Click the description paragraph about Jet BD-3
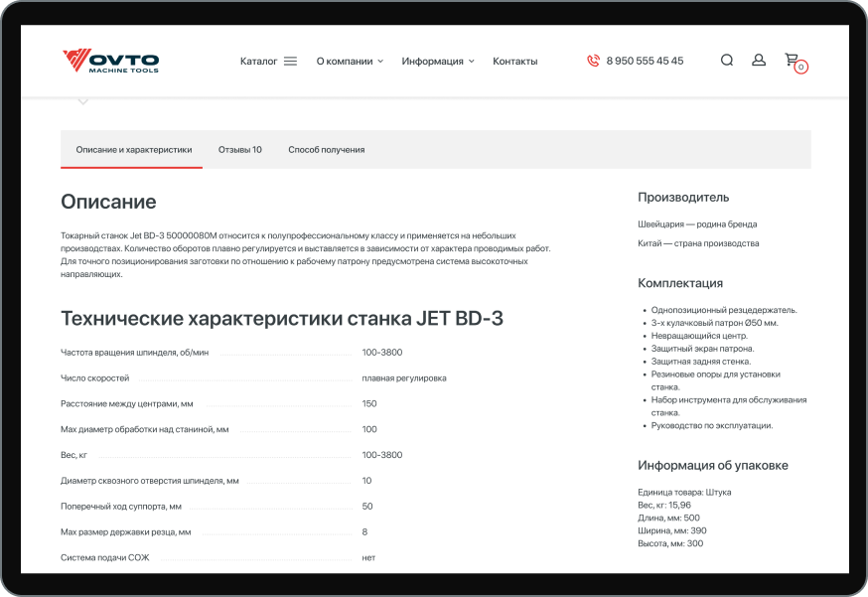This screenshot has height=597, width=868. click(306, 254)
